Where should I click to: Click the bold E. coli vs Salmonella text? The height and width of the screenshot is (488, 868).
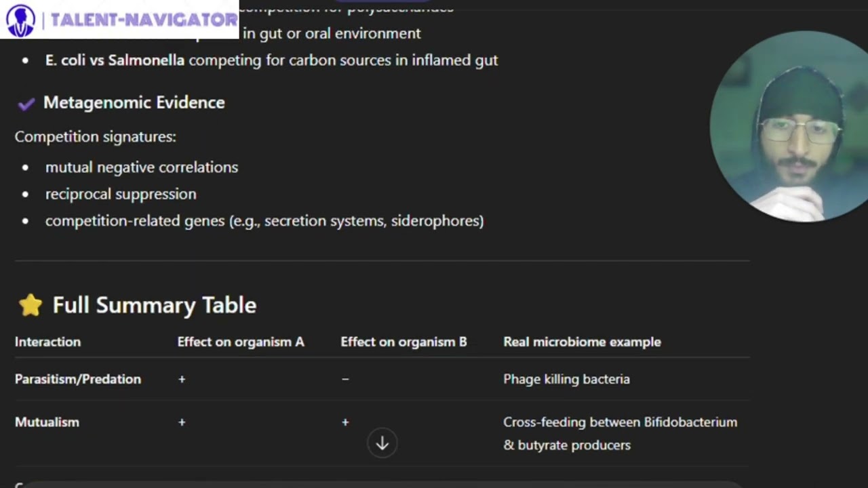point(115,60)
